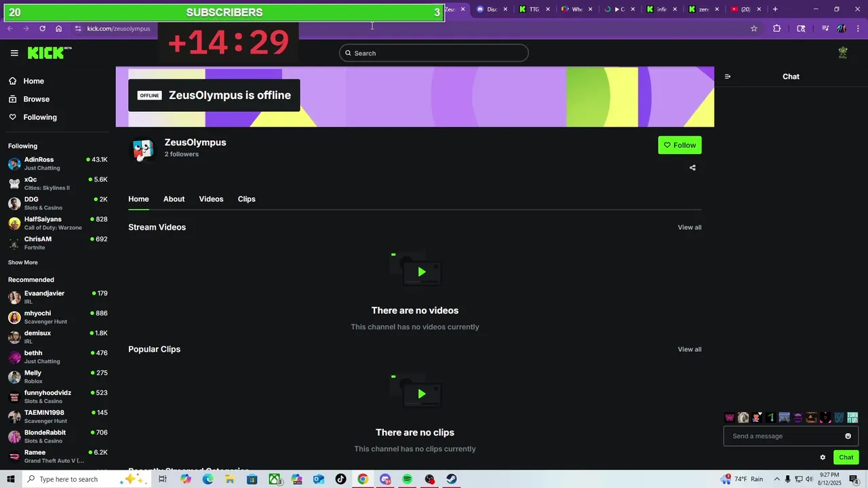Screen dimensions: 868x488
Task: Insert the sunglasses face emote
Action: [812, 418]
